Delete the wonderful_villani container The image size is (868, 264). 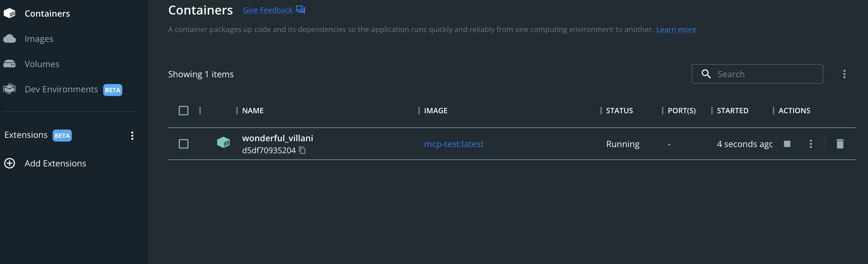[x=840, y=144]
